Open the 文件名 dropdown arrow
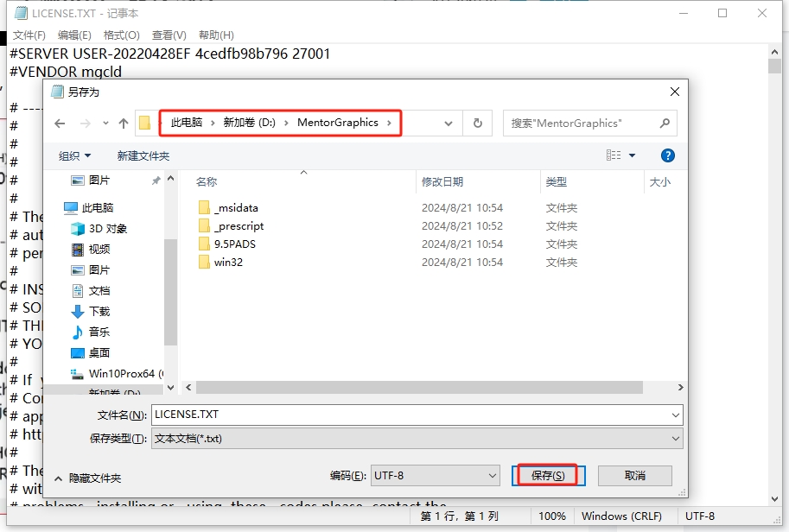 tap(676, 415)
